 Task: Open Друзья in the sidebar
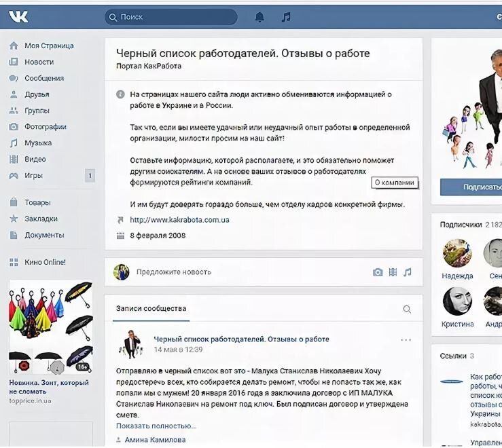pyautogui.click(x=37, y=94)
